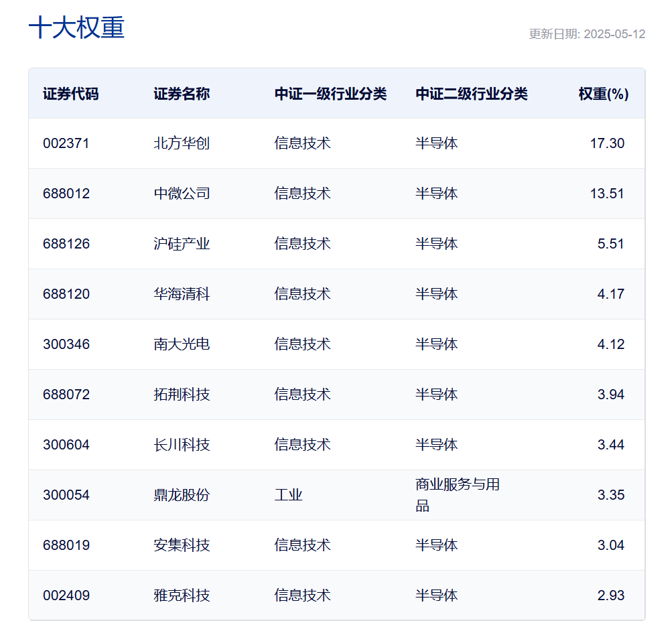Select stock code 688012
Image resolution: width=672 pixels, height=631 pixels.
(66, 194)
